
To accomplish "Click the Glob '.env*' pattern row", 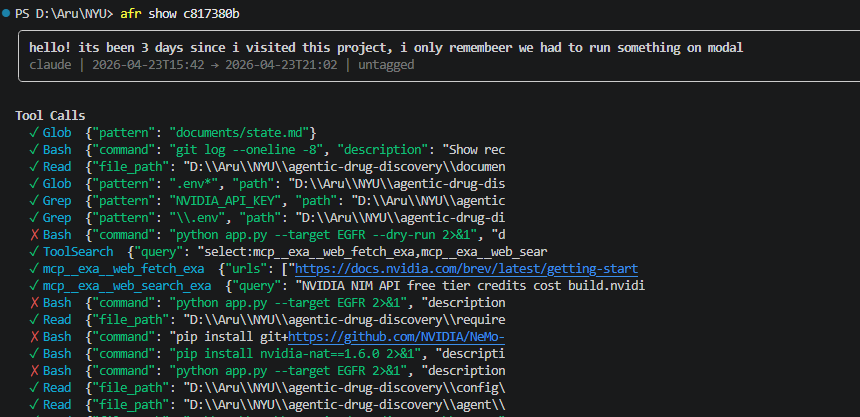I will click(x=267, y=184).
